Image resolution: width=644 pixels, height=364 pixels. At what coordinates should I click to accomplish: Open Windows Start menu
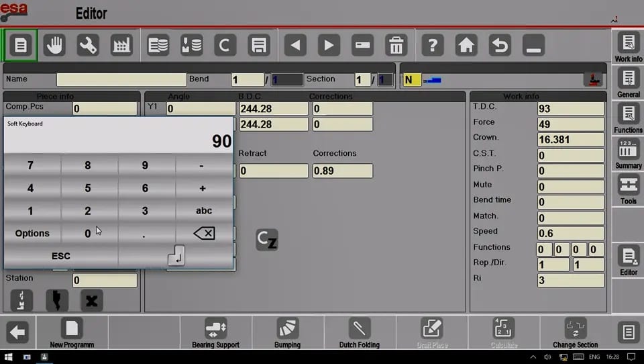coord(8,357)
